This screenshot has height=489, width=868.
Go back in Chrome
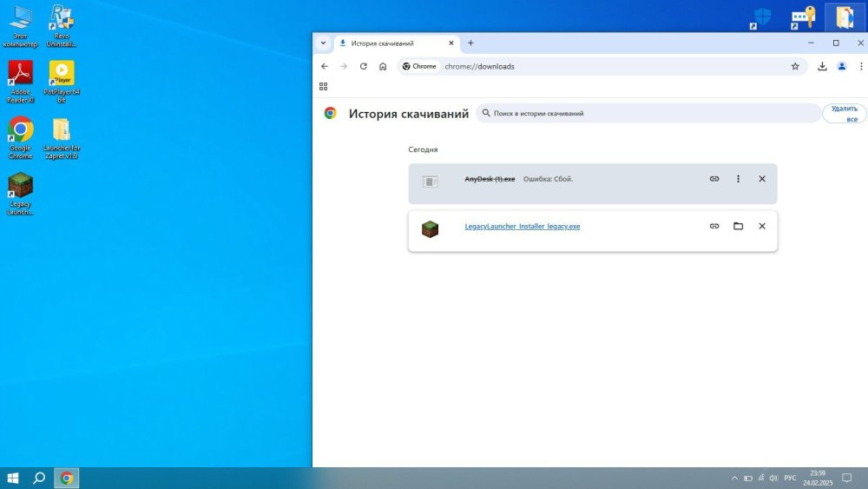tap(325, 67)
